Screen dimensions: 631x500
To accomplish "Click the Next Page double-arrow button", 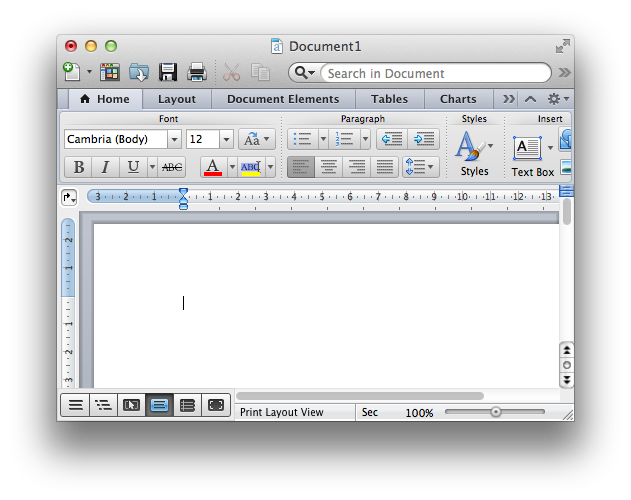I will pos(567,380).
